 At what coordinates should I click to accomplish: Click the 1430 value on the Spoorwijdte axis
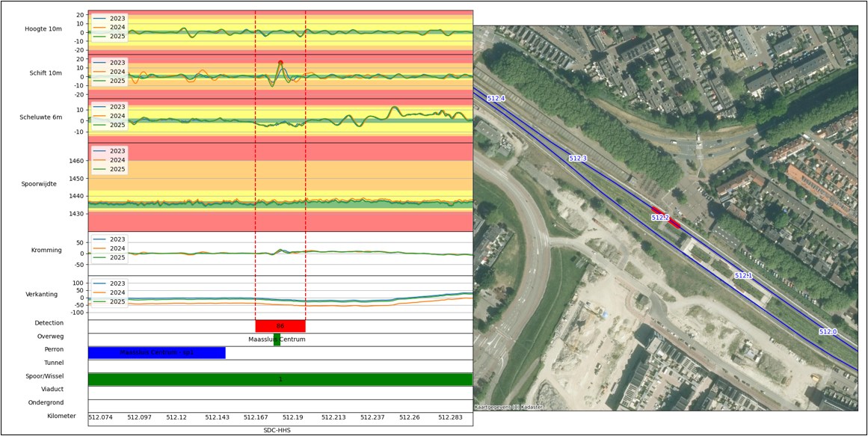pos(76,214)
